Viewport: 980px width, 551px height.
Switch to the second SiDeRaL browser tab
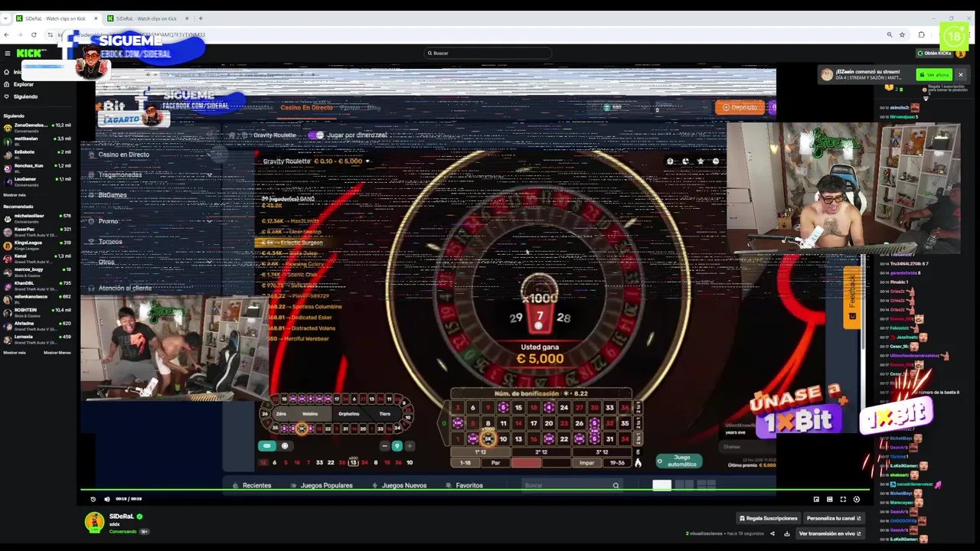(x=149, y=18)
